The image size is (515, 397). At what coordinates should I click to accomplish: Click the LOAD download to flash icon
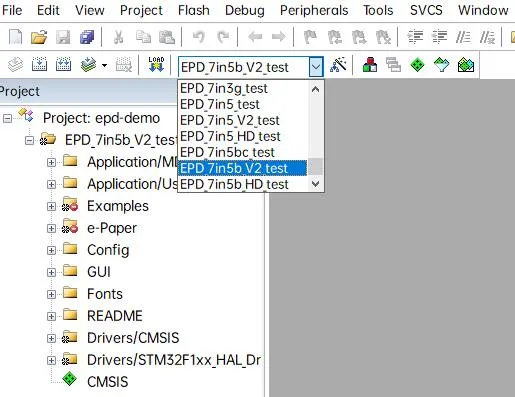click(156, 64)
